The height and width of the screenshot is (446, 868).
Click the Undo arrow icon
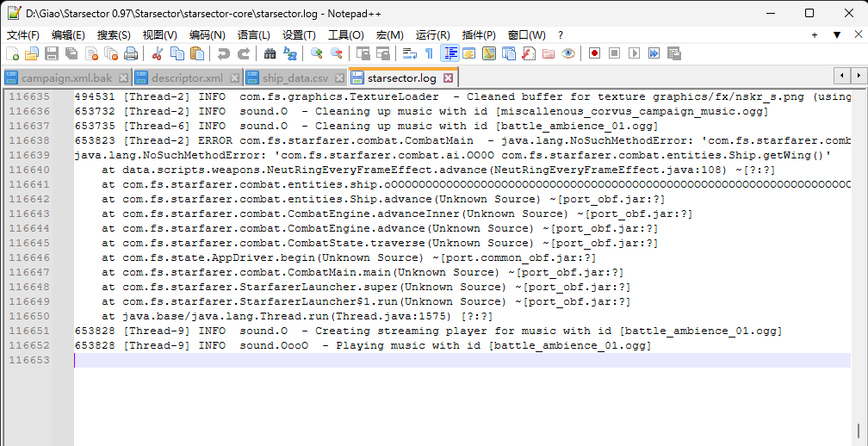coord(223,53)
